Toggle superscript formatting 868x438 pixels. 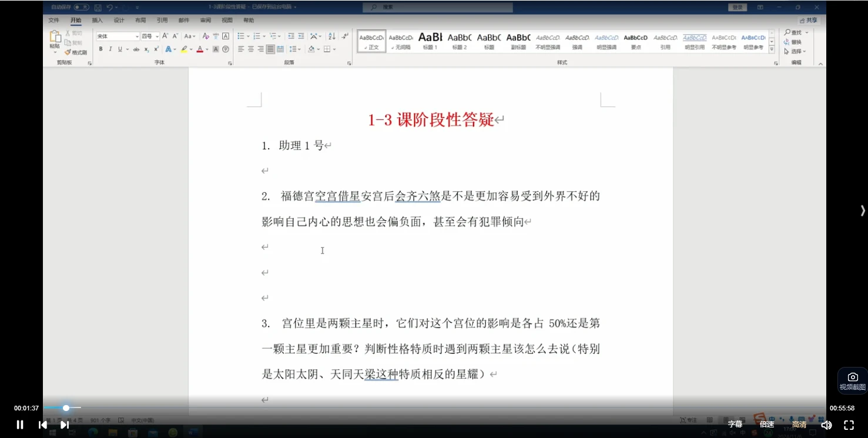[156, 49]
